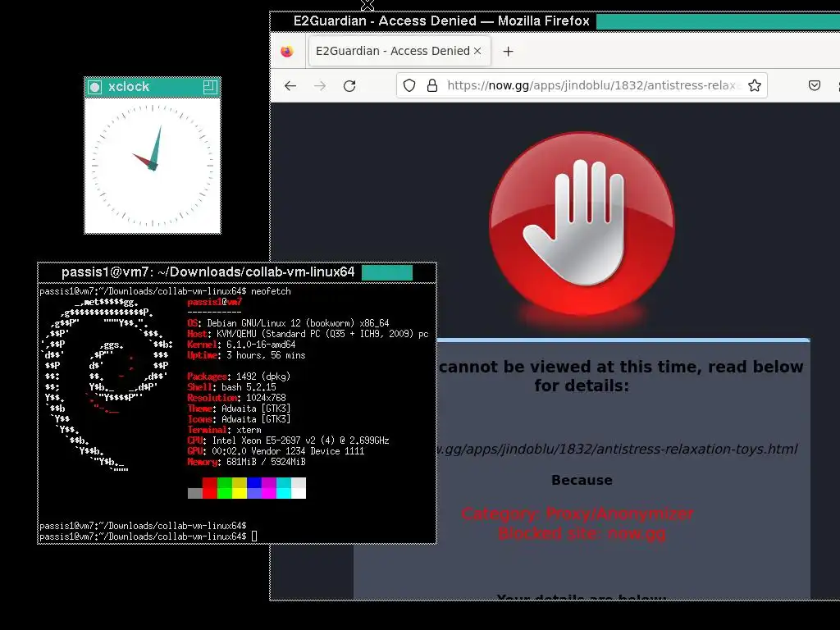The width and height of the screenshot is (840, 630).
Task: Click the 'Host: KVM/QEMU' line in terminal
Action: (x=308, y=334)
